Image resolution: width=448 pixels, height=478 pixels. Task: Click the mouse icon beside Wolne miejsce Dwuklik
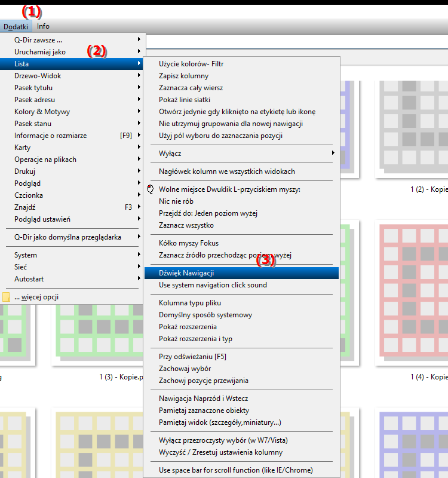coord(151,189)
